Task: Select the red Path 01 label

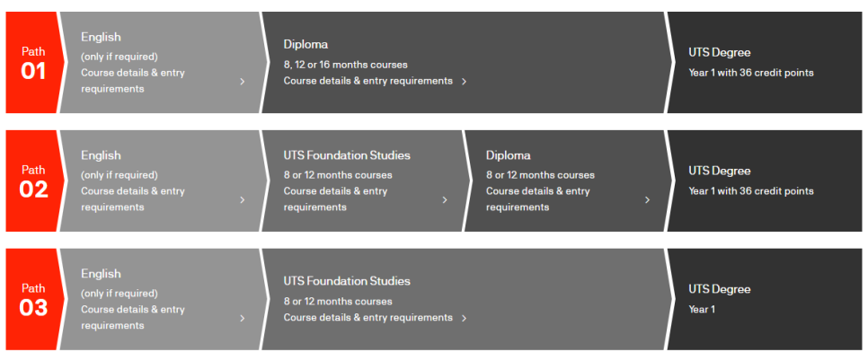Action: 33,63
